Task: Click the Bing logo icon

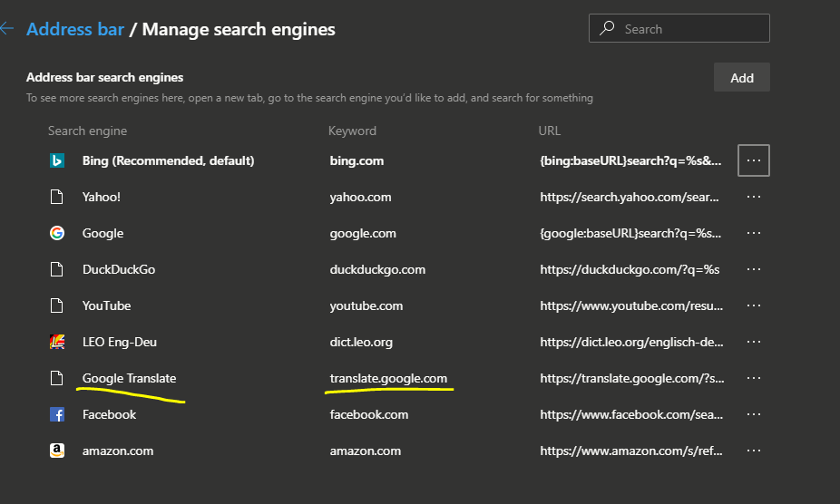Action: (56, 160)
